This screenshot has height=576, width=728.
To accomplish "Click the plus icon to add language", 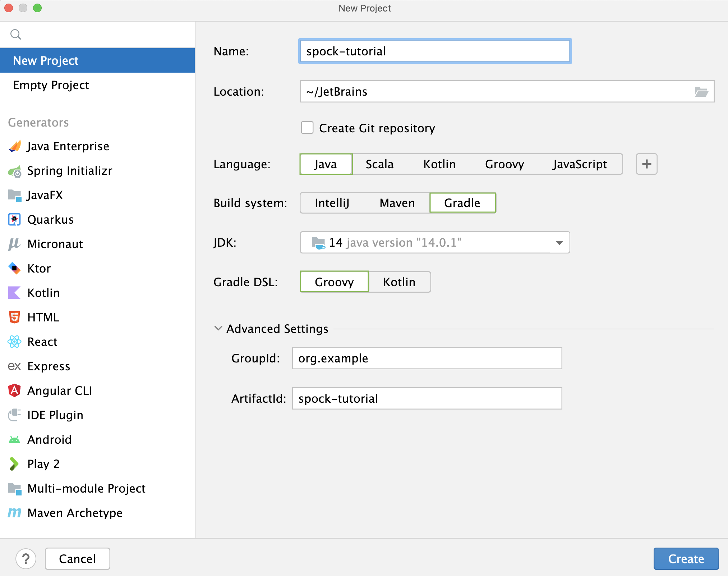I will [x=646, y=164].
